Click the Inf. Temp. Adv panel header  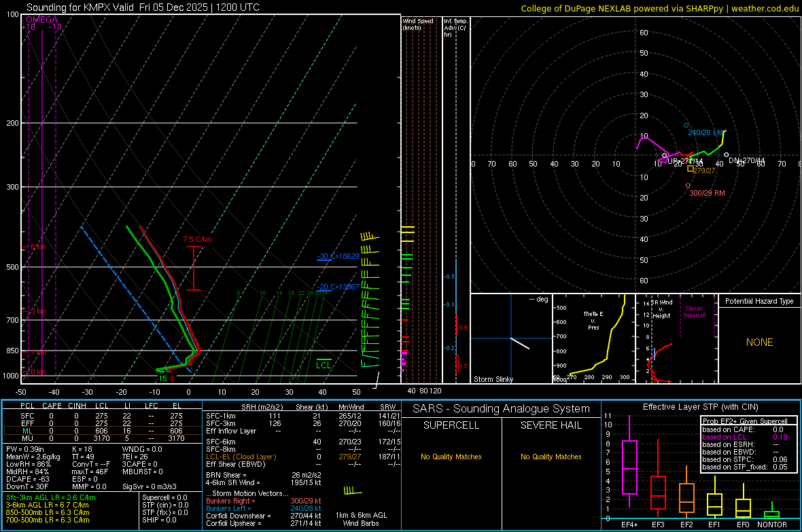click(455, 28)
